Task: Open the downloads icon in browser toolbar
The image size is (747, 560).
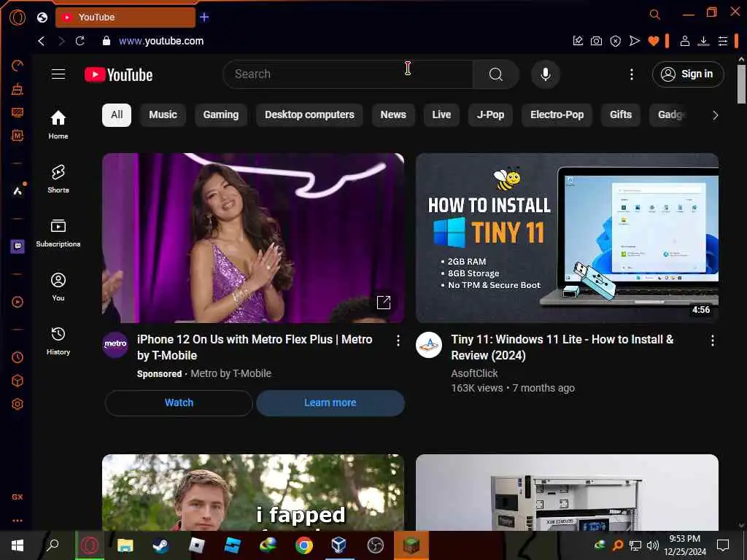Action: coord(703,41)
